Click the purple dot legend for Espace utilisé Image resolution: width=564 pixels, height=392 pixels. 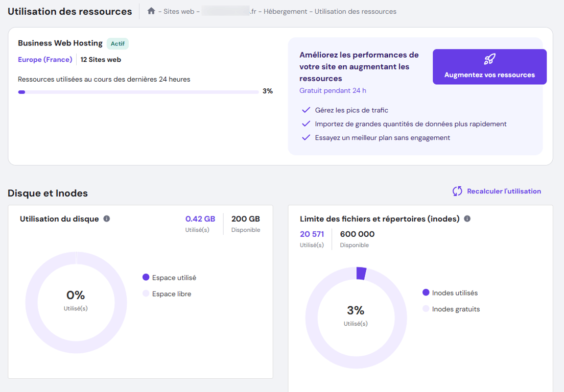click(x=146, y=277)
